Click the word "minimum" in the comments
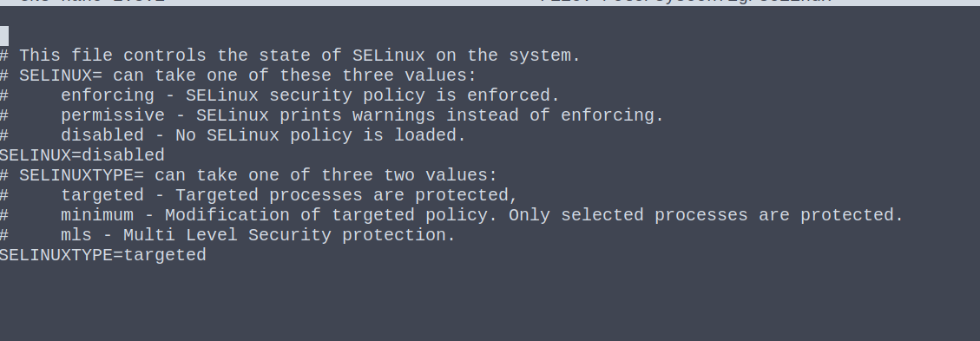 [97, 215]
